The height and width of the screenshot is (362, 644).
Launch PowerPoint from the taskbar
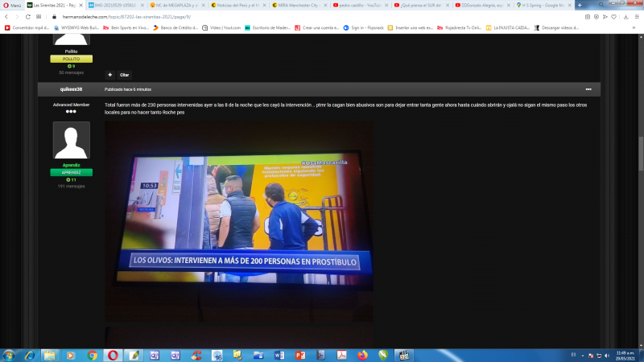coord(299,355)
